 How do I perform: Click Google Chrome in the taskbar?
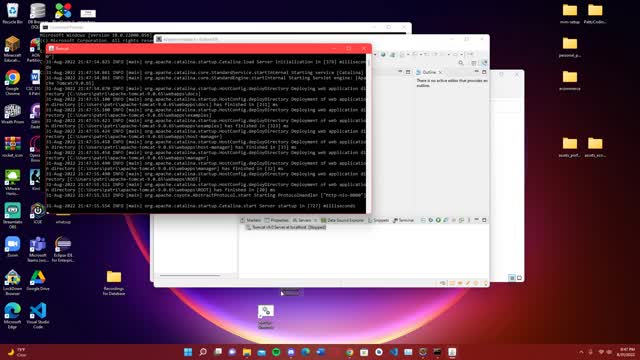pyautogui.click(x=349, y=352)
